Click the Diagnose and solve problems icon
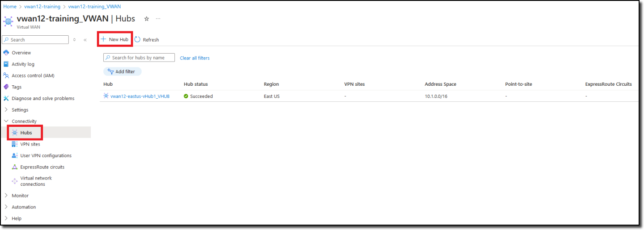The image size is (644, 230). [6, 98]
